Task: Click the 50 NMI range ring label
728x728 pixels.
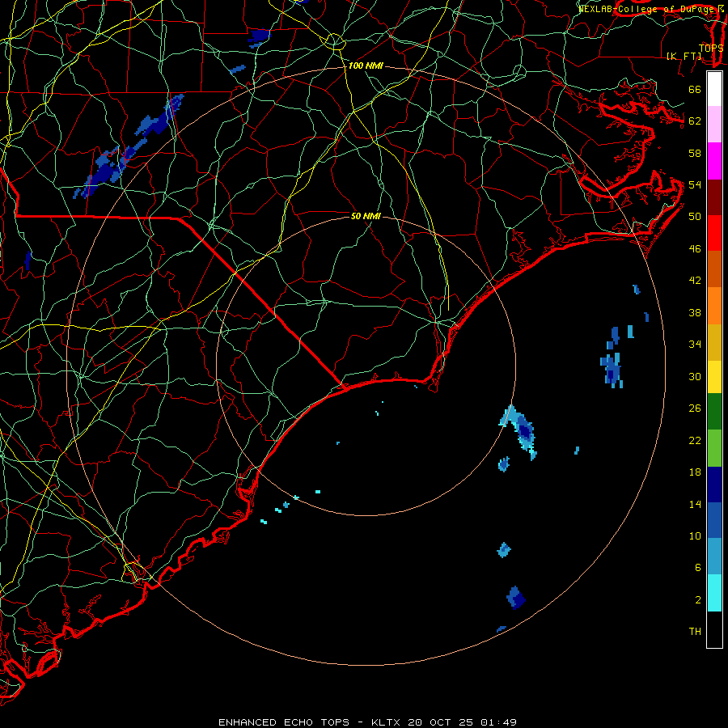Action: (x=366, y=216)
